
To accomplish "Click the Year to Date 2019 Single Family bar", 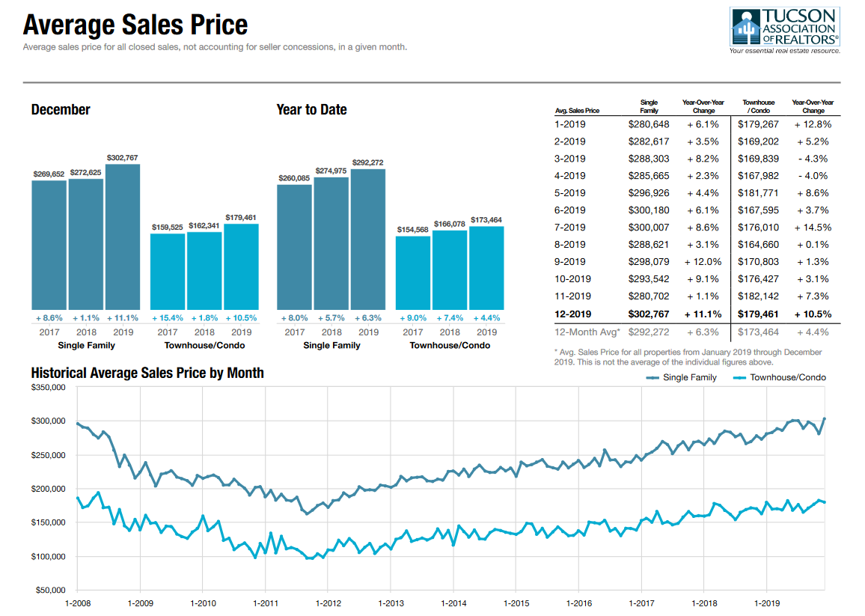I will 368,239.
